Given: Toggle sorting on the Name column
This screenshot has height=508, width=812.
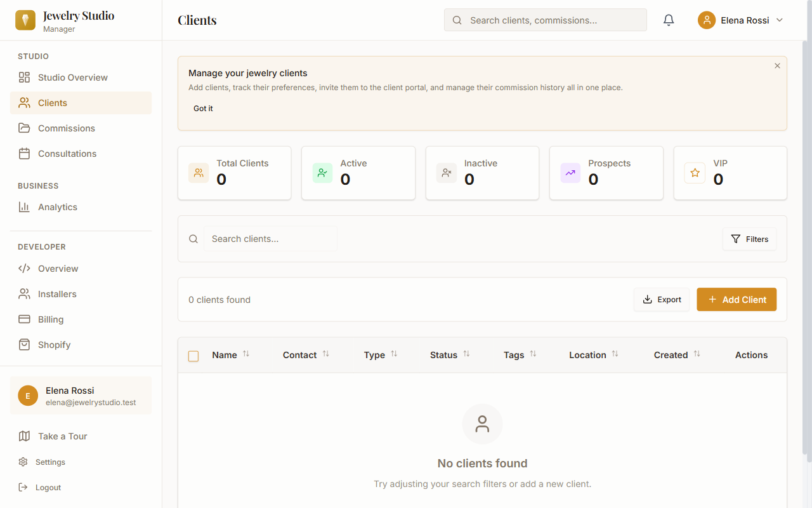Looking at the screenshot, I should click(247, 354).
